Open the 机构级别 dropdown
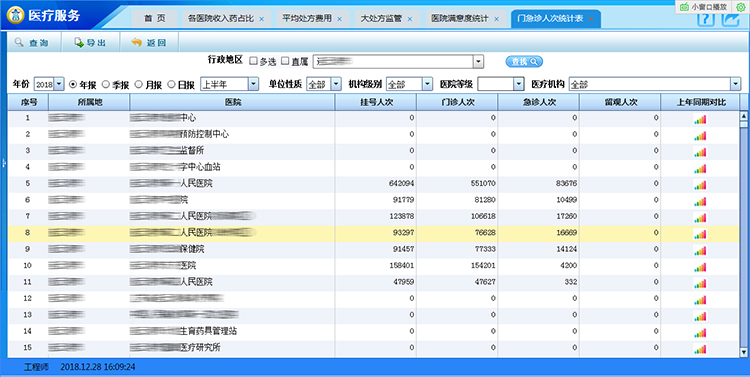Image resolution: width=750 pixels, height=377 pixels. click(428, 84)
